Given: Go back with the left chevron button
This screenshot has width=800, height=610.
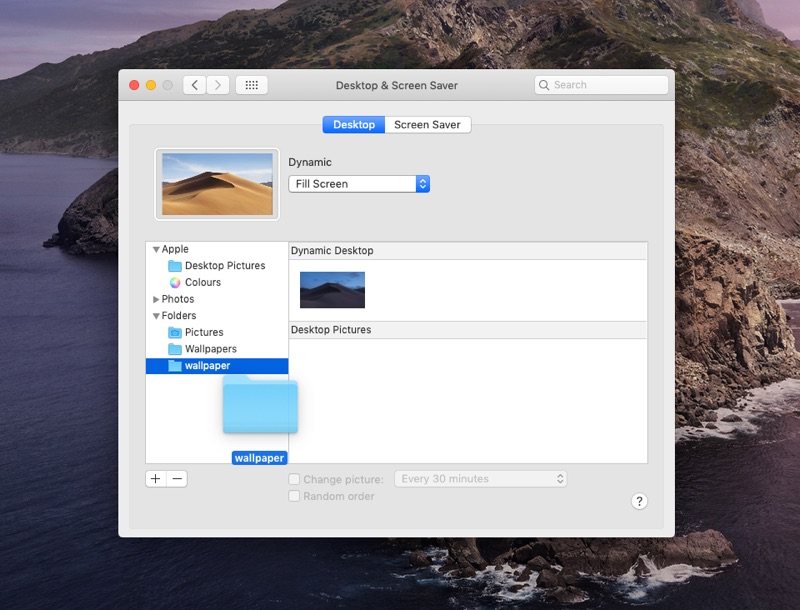Looking at the screenshot, I should (x=194, y=85).
